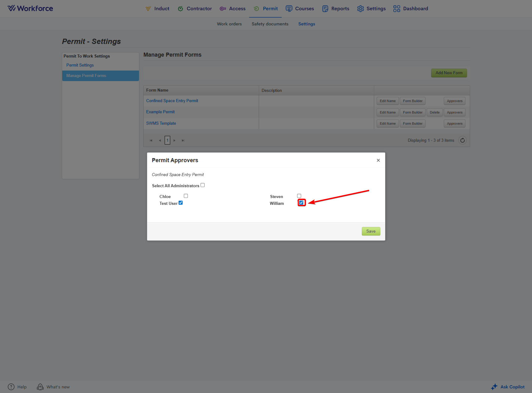Viewport: 532px width, 393px height.
Task: Switch to the Safety documents tab
Action: pos(270,24)
